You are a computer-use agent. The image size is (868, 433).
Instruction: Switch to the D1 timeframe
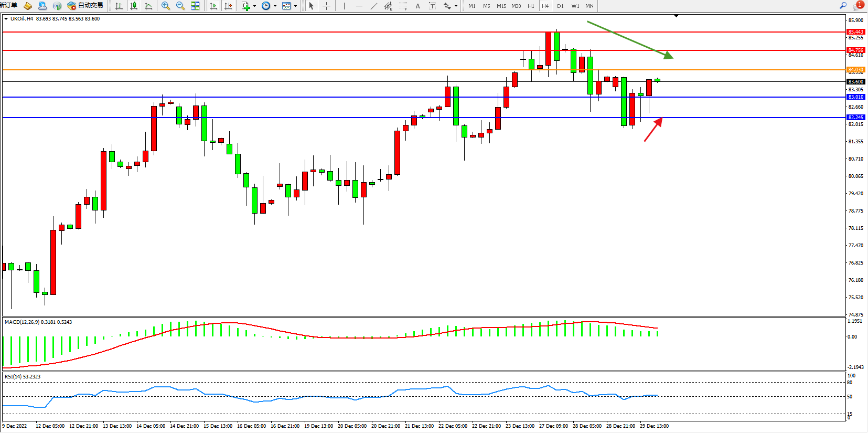click(560, 6)
